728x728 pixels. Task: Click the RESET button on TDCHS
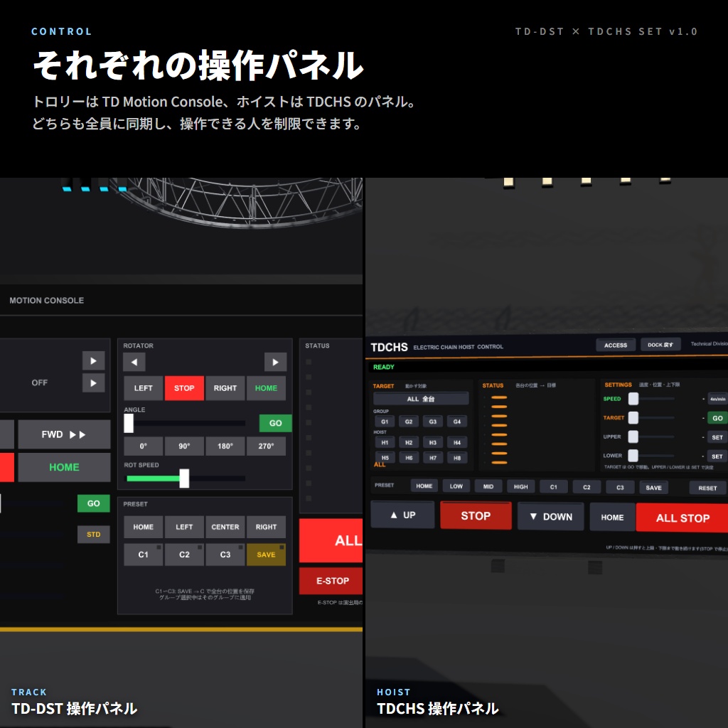click(x=707, y=488)
